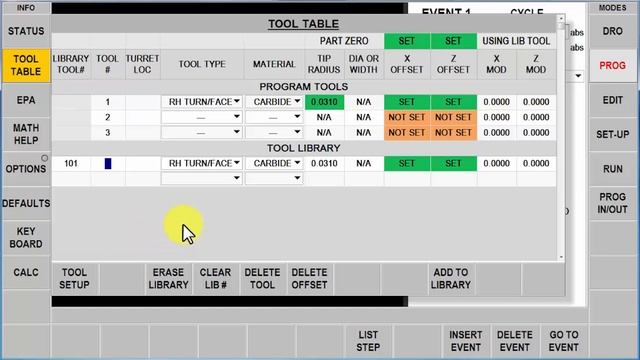Select program tool number 3 cell
This screenshot has height=360, width=640.
coord(108,133)
